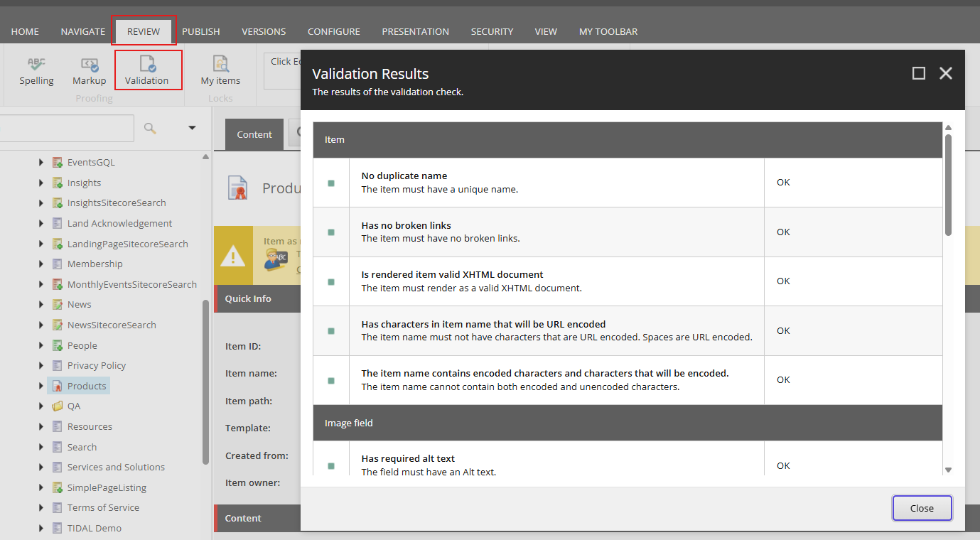The width and height of the screenshot is (980, 540).
Task: Click the warning triangle on the notification banner
Action: click(234, 256)
